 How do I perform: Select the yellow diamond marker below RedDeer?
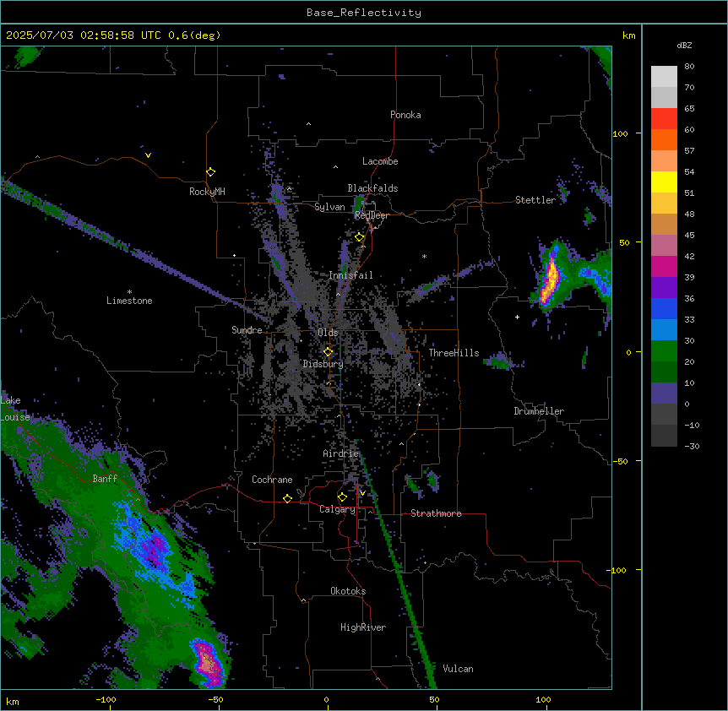359,237
